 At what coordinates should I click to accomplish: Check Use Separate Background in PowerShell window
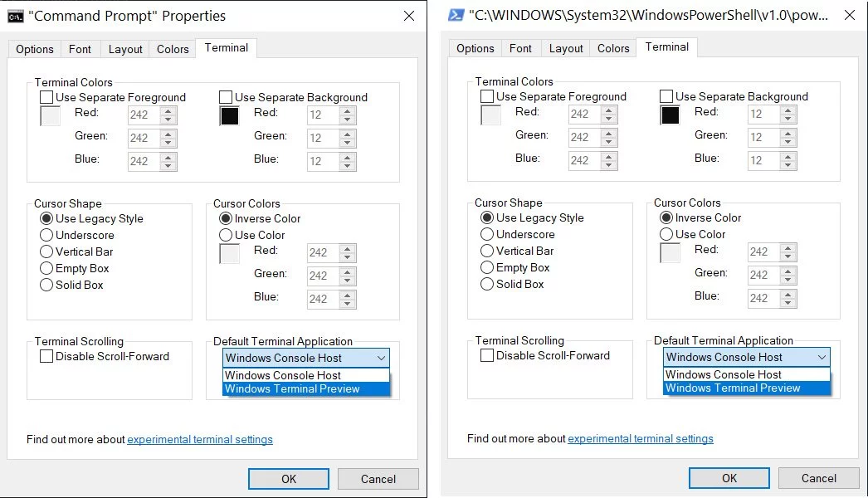tap(666, 96)
